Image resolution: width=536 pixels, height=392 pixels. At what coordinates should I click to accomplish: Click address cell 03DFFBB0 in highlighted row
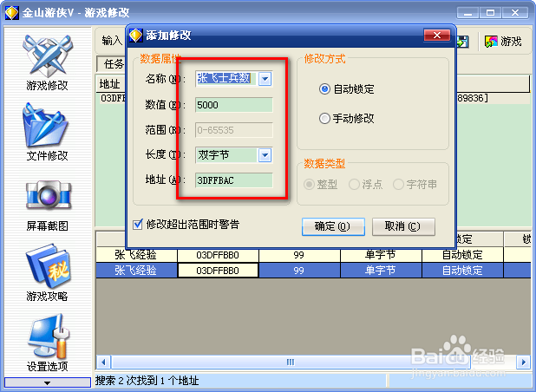218,271
